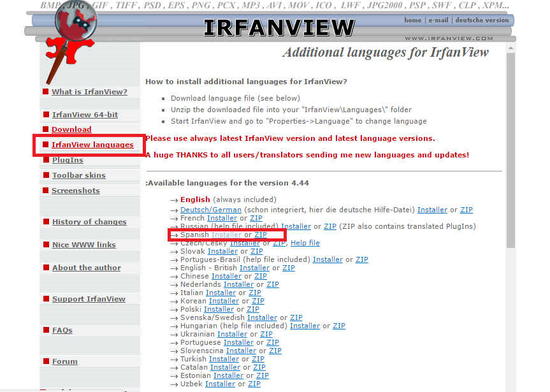Open the Screenshots page
The height and width of the screenshot is (392, 550).
pyautogui.click(x=76, y=191)
